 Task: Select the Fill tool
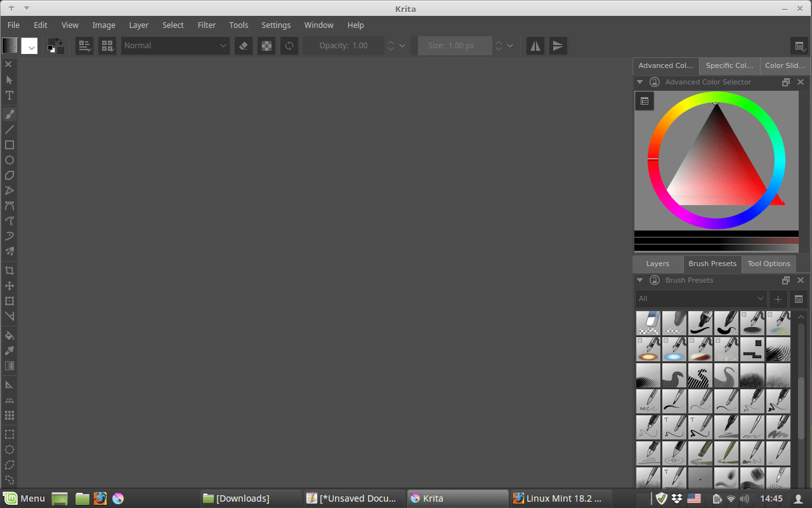point(10,335)
